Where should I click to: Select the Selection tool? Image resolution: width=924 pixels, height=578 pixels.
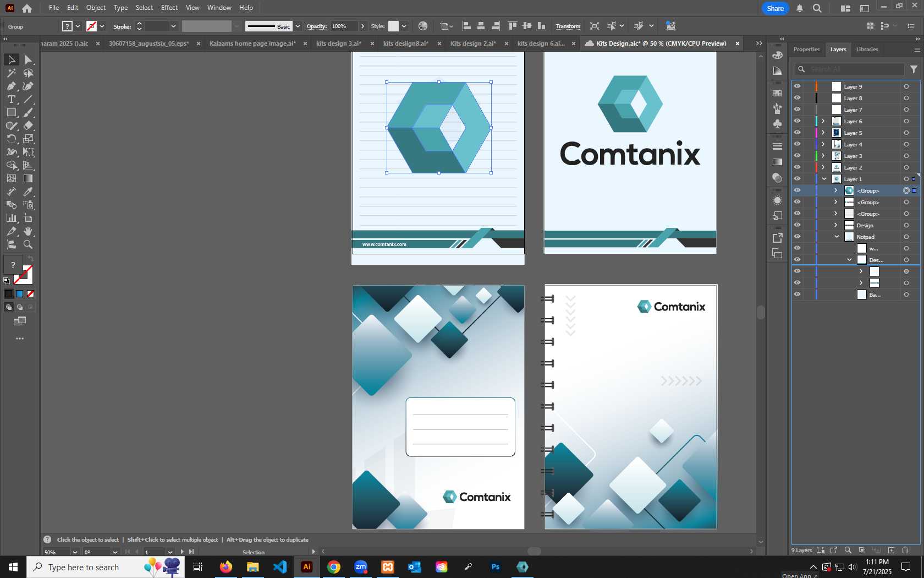11,59
